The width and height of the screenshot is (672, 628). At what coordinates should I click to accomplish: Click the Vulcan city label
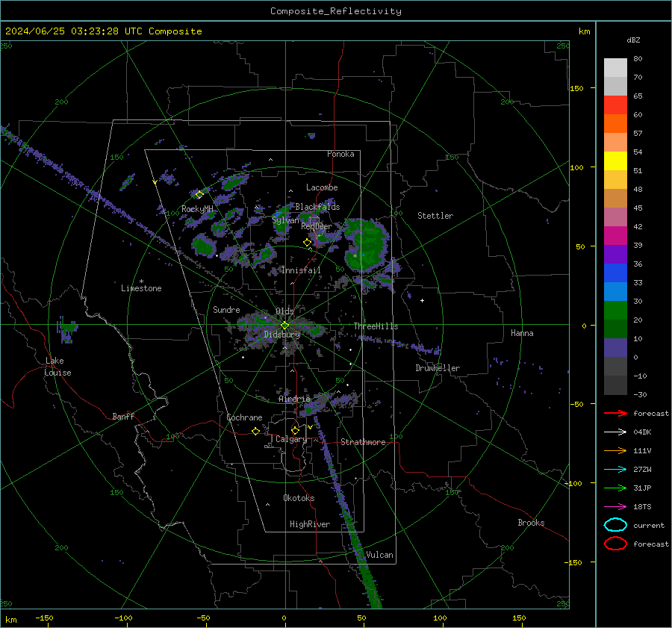(x=379, y=555)
